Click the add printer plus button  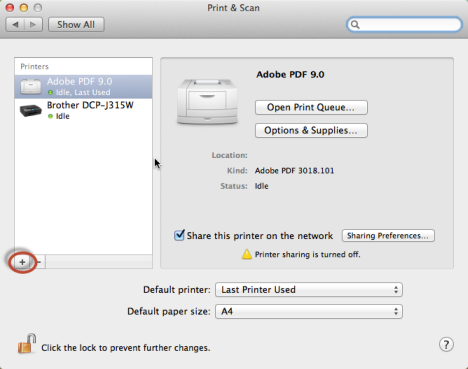tap(22, 262)
